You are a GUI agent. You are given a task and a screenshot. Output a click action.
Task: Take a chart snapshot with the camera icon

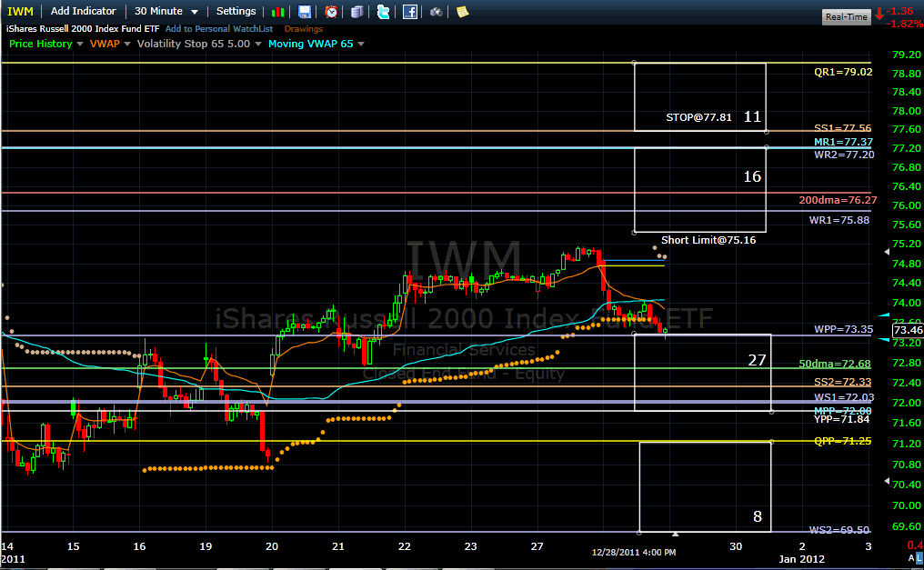coord(436,12)
